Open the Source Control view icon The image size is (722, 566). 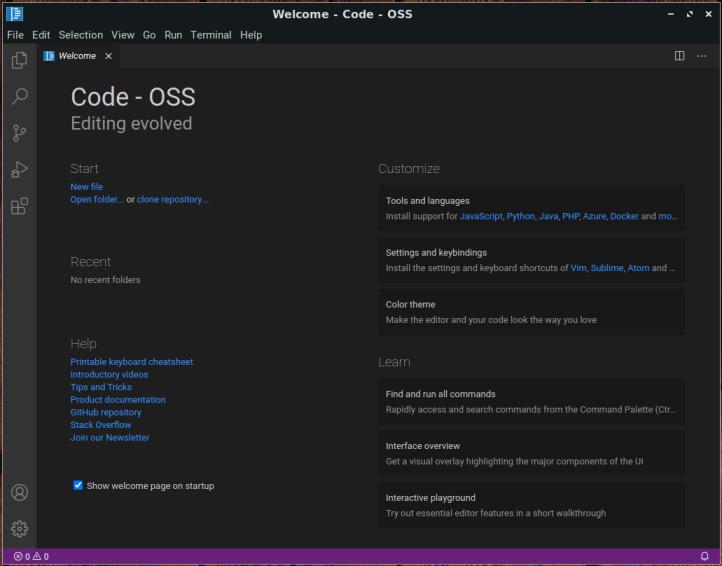tap(19, 133)
